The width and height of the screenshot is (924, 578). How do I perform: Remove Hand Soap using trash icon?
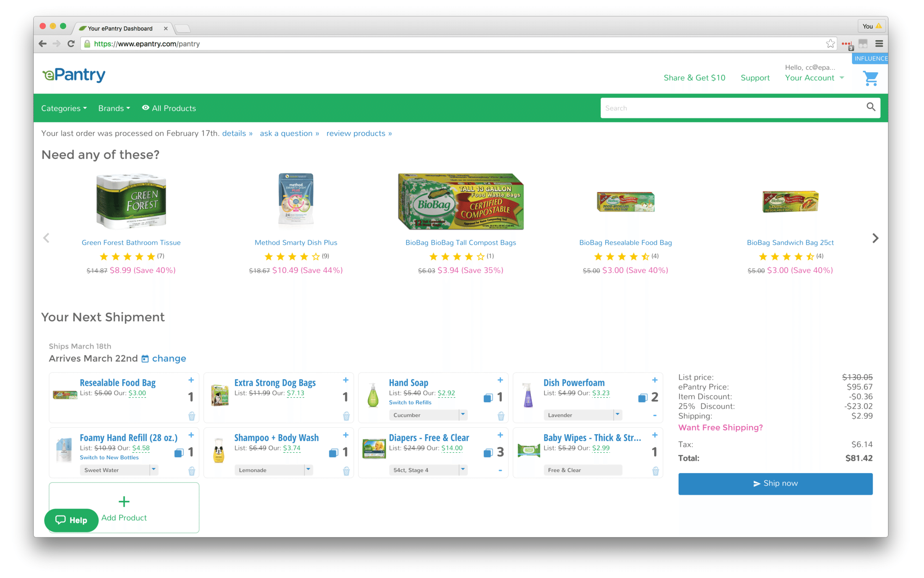[x=501, y=416]
